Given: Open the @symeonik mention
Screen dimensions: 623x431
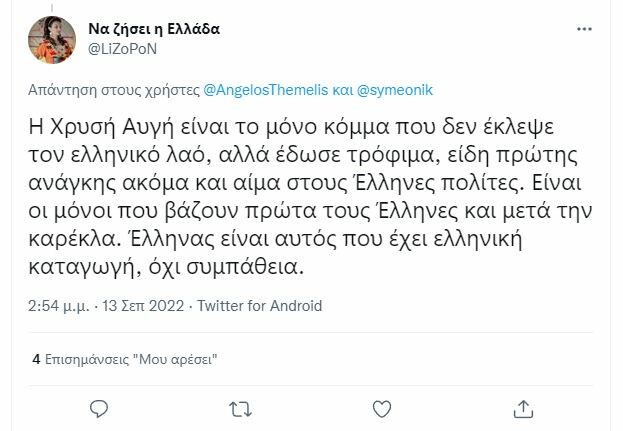Looking at the screenshot, I should pos(393,91).
